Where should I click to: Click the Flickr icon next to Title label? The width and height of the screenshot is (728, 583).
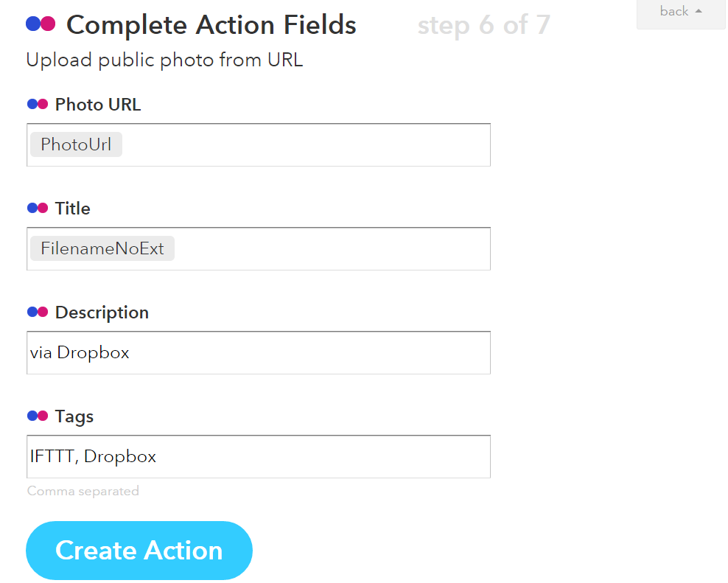click(38, 208)
